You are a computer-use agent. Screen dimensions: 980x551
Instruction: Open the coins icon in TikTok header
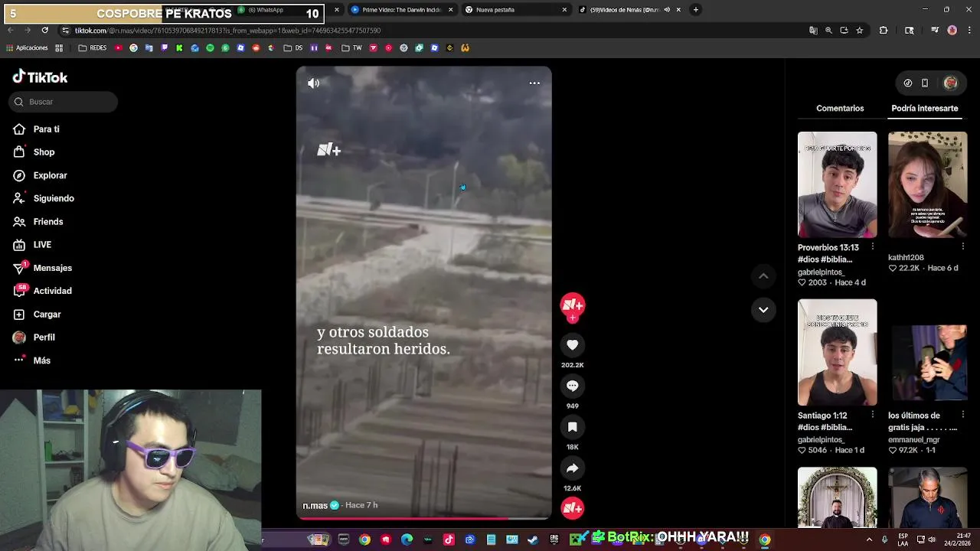908,83
